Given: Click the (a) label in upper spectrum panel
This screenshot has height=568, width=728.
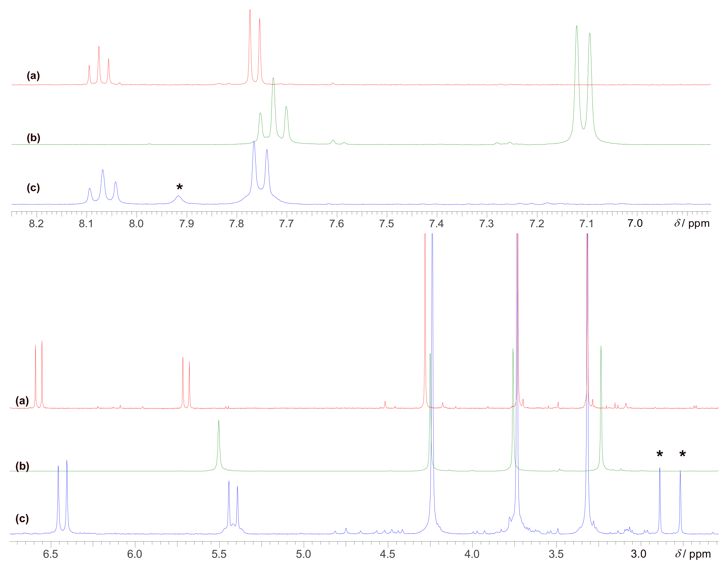Looking at the screenshot, I should click(x=33, y=76).
